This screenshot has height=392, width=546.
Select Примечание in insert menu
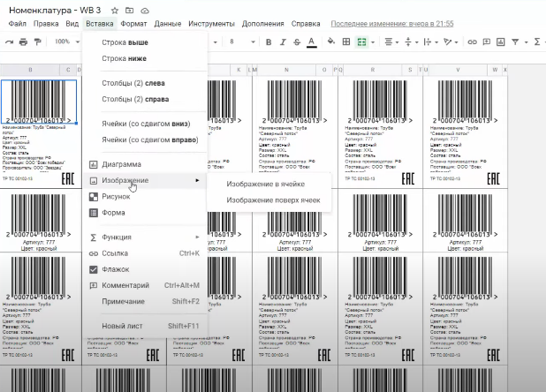[x=145, y=301]
